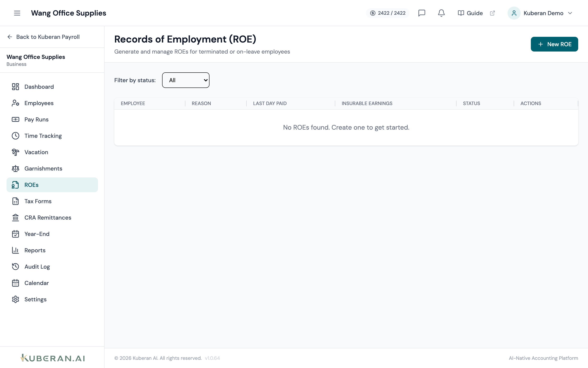Click the user avatar icon
Screen dimensions: 588x368
(x=514, y=13)
